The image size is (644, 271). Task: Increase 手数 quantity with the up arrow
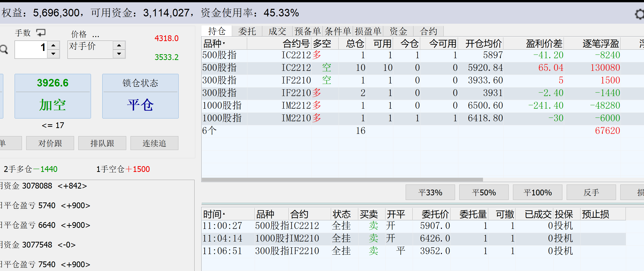pos(53,45)
